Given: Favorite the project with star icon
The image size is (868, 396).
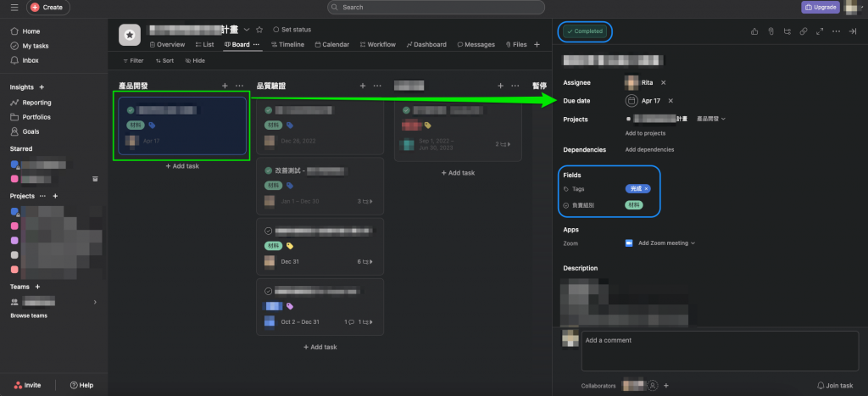Looking at the screenshot, I should pos(259,30).
